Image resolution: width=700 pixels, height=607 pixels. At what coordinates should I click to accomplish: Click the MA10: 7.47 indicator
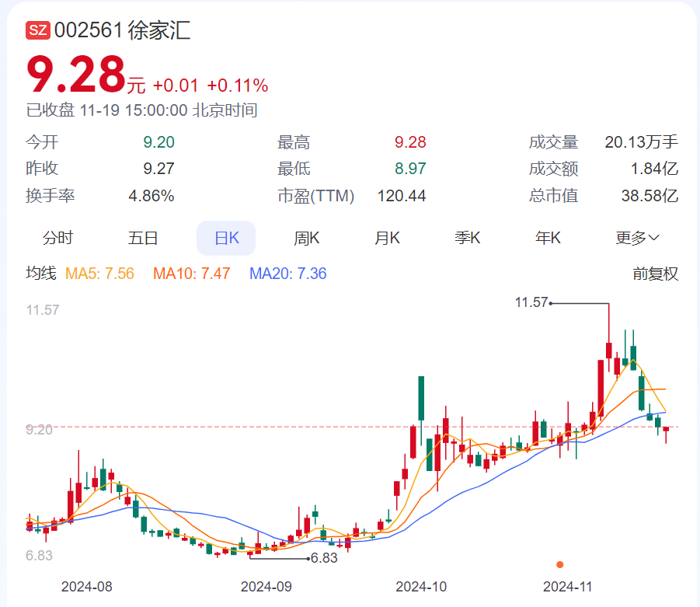[192, 274]
